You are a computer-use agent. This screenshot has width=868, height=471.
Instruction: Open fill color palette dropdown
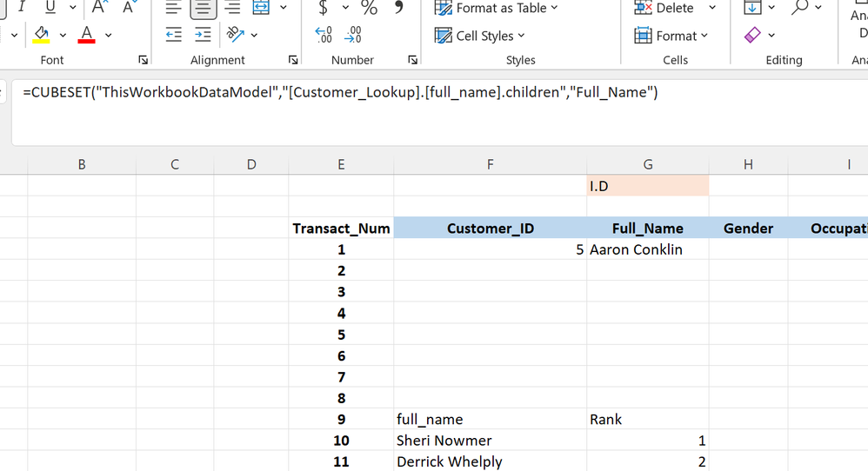coord(63,35)
